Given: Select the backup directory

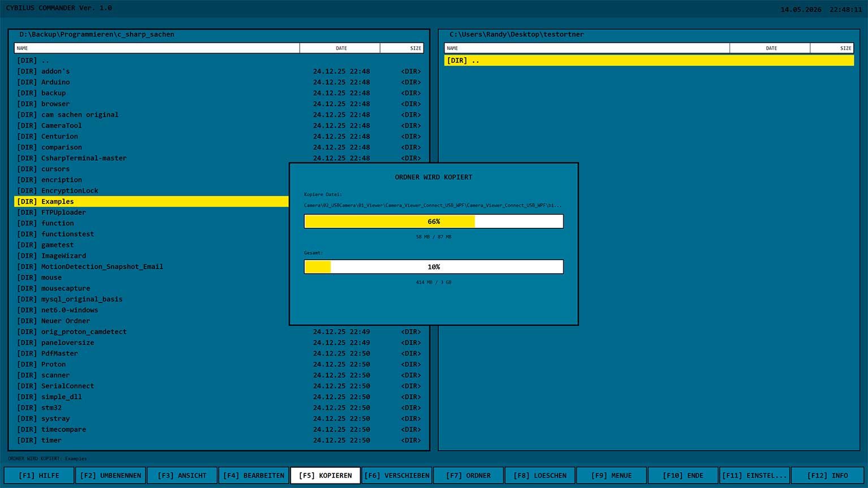Looking at the screenshot, I should [219, 93].
